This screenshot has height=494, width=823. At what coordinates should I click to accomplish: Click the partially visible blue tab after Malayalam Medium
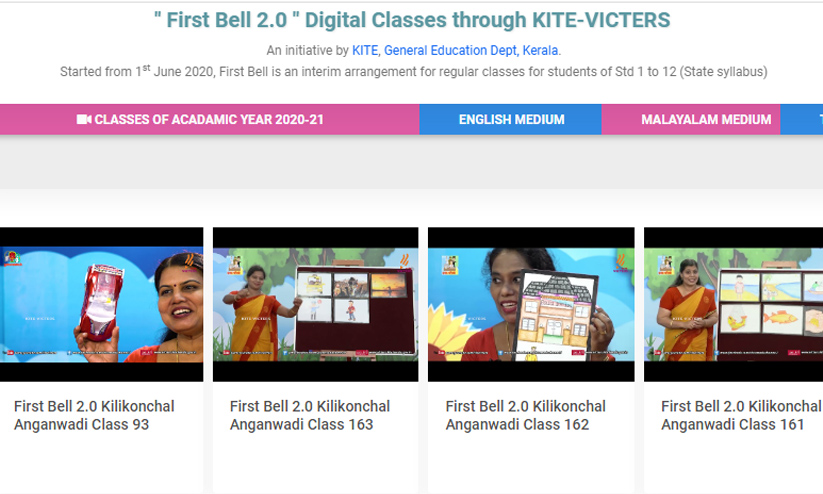tap(801, 119)
